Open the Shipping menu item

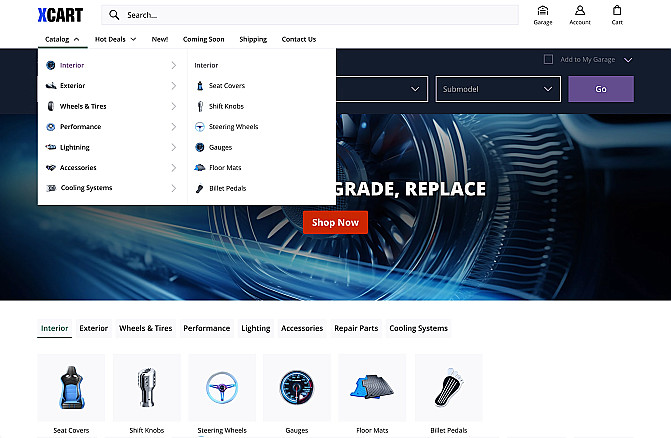(253, 39)
